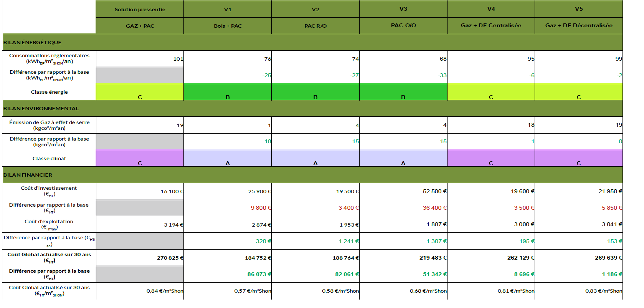Screen dimensions: 644x308
Task: Select consumption value 101
Action: 140,59
